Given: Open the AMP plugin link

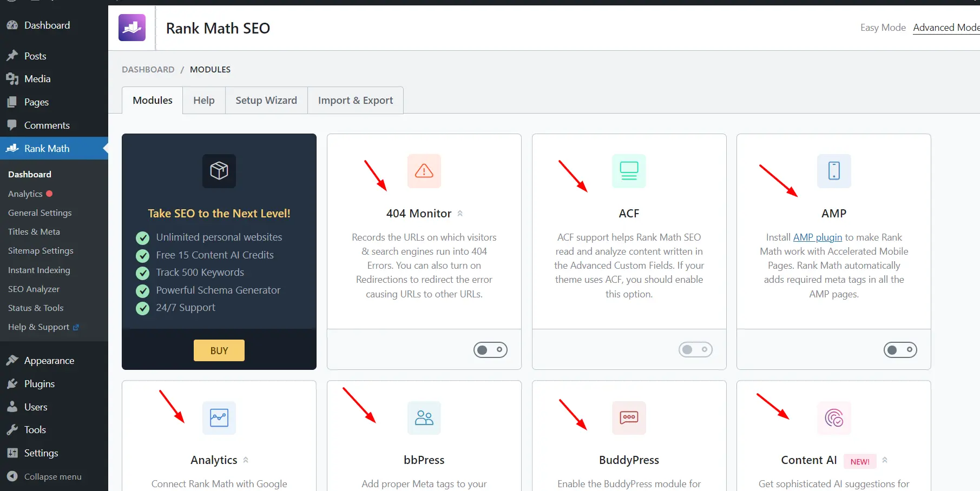Looking at the screenshot, I should pyautogui.click(x=817, y=237).
